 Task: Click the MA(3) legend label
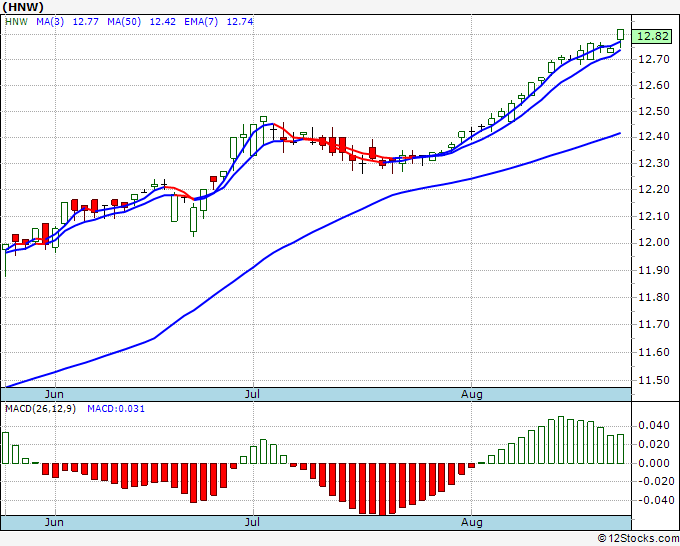pyautogui.click(x=50, y=22)
